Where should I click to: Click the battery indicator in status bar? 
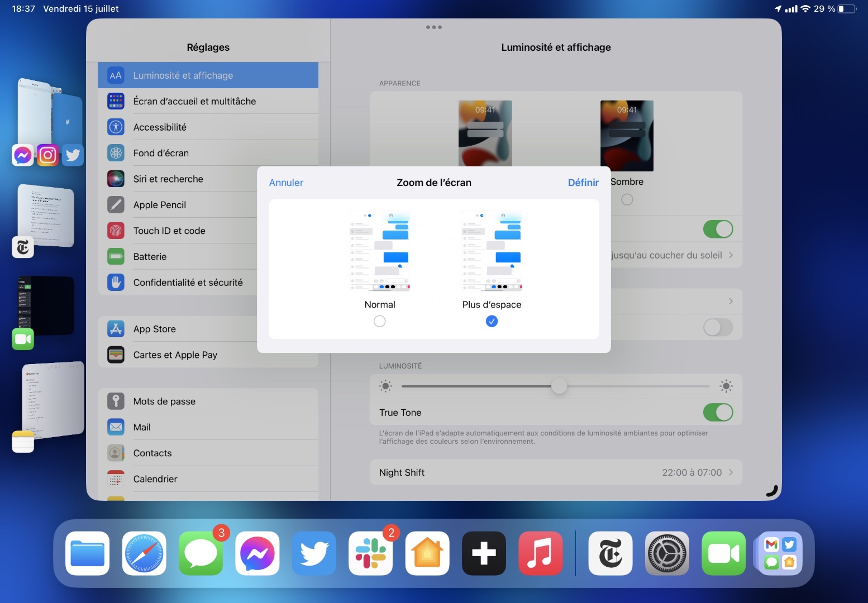[x=847, y=8]
